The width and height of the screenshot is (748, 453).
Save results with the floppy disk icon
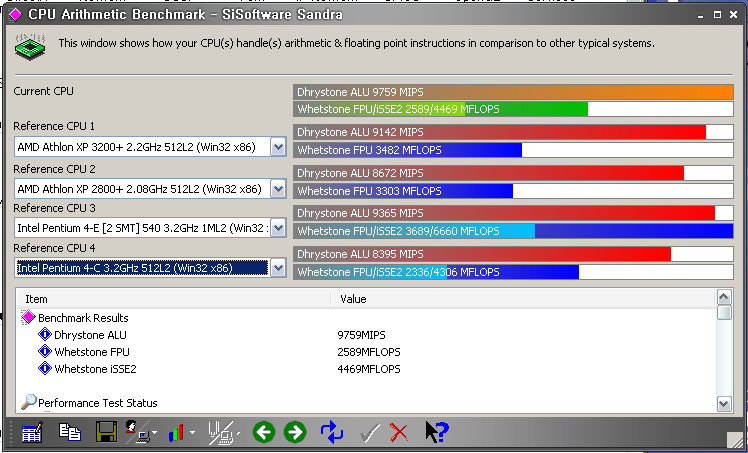tap(106, 432)
